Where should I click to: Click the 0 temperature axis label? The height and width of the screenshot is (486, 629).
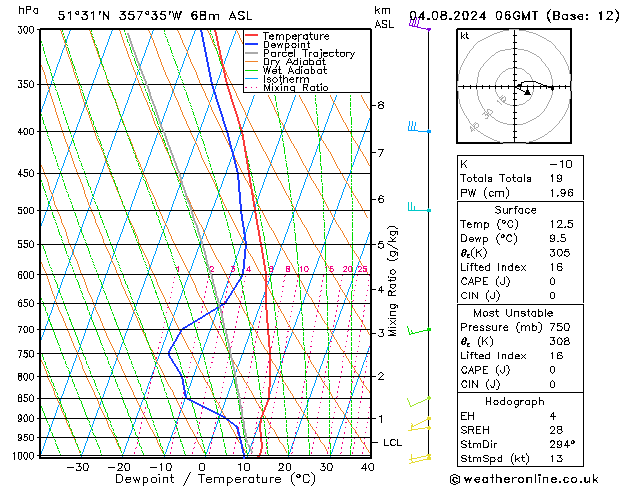click(202, 467)
